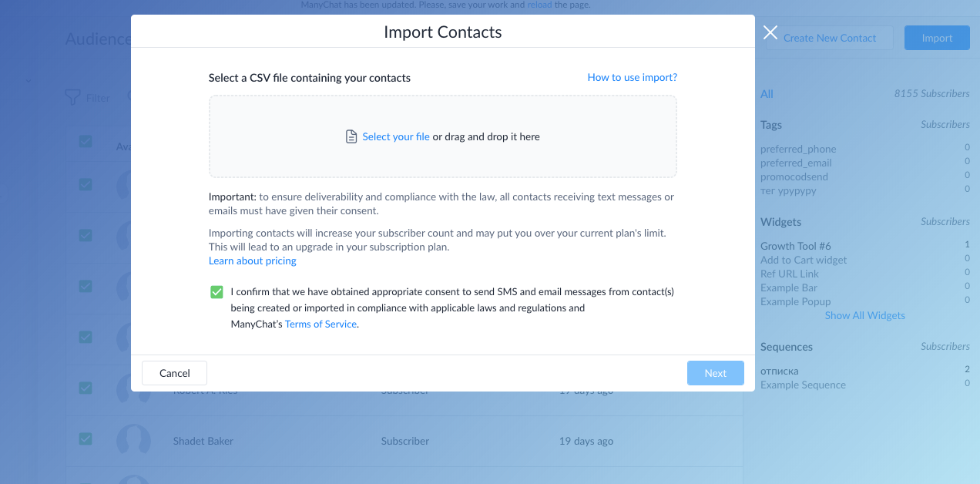Expand Show All Widgets
Image resolution: width=980 pixels, height=484 pixels.
[x=864, y=315]
